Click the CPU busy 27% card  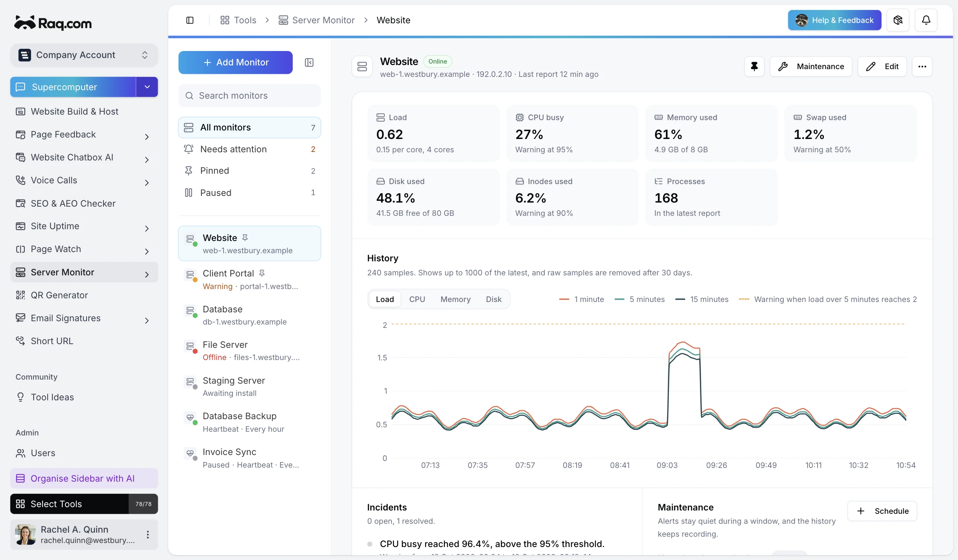[572, 133]
